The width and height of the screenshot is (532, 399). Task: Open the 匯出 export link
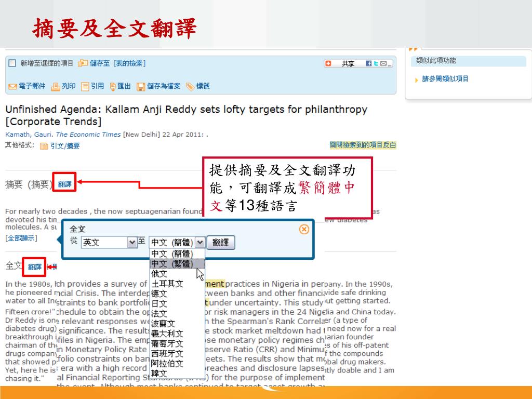(x=124, y=86)
